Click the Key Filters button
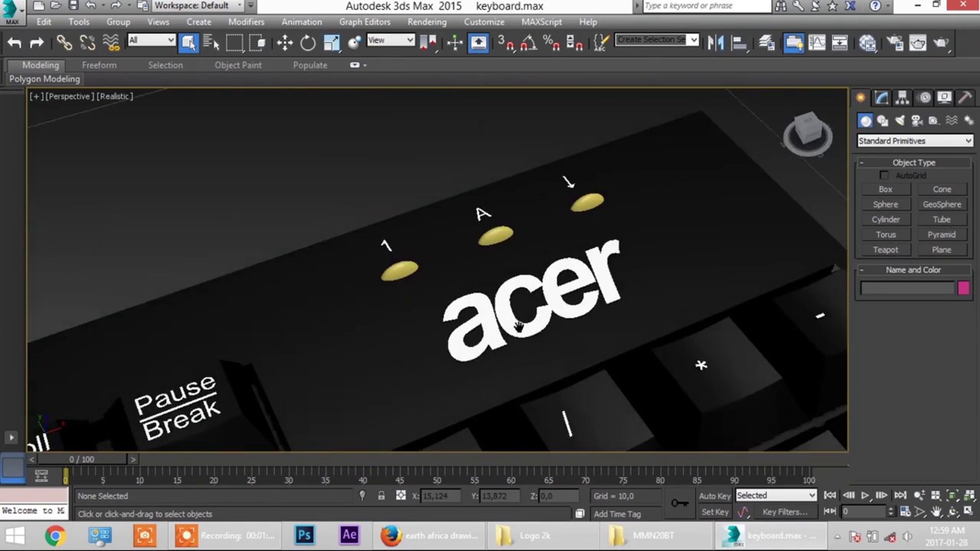Viewport: 980px width, 551px height. (785, 512)
